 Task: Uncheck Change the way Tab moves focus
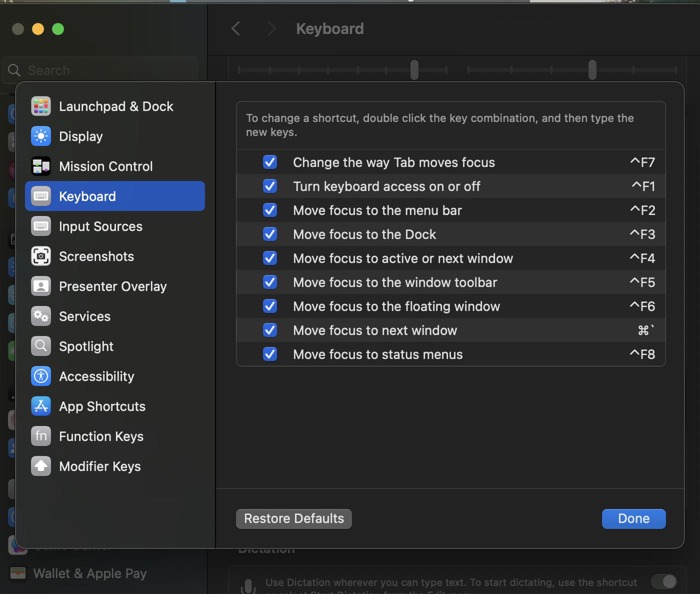point(270,162)
